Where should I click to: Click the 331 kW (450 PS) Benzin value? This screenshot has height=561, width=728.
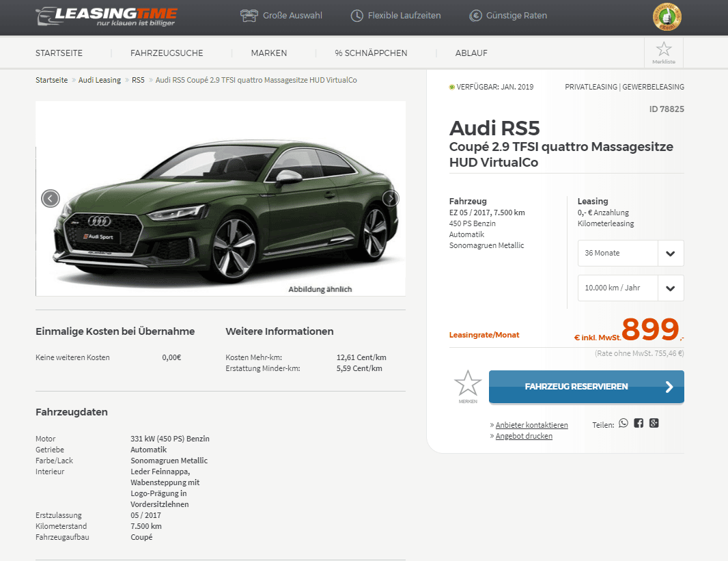[x=170, y=439]
